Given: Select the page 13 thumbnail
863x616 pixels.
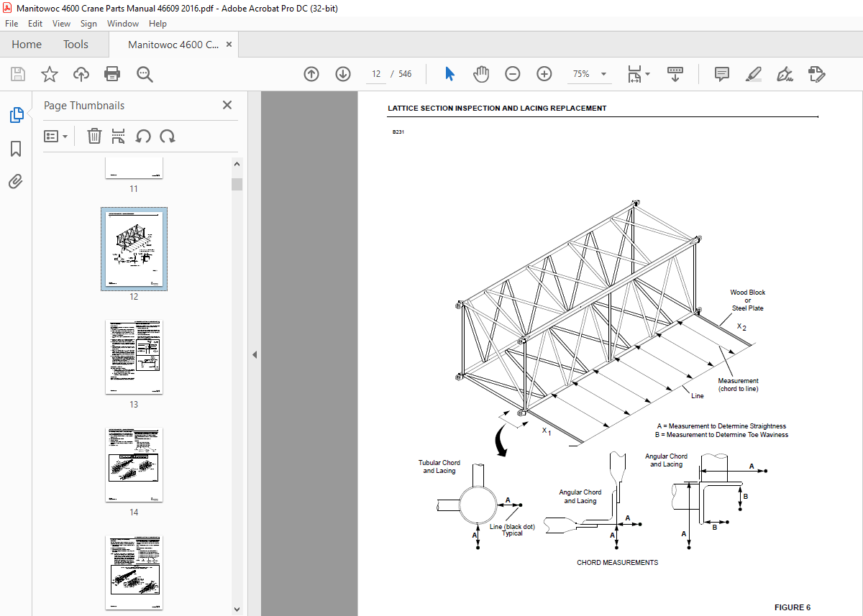Looking at the screenshot, I should pos(134,357).
